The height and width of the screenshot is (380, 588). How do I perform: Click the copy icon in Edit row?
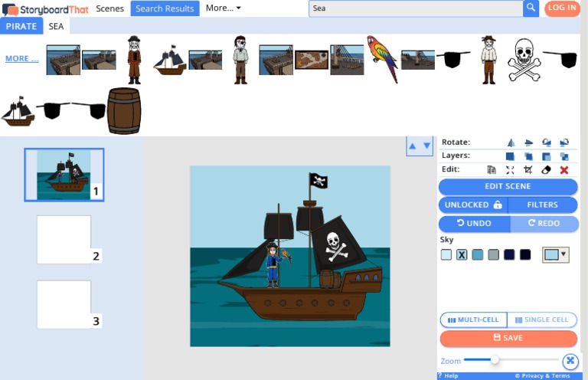492,170
